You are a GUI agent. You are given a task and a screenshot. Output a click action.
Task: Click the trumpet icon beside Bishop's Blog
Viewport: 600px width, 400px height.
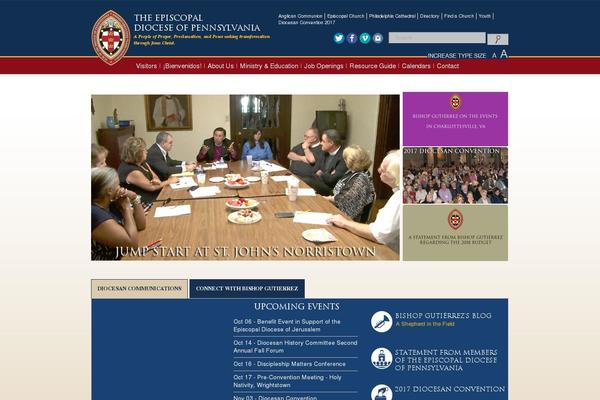click(x=382, y=321)
